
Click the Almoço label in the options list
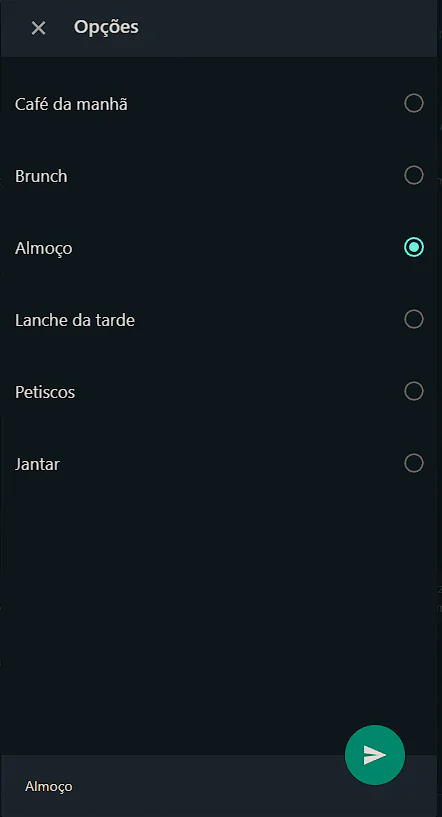pos(43,249)
